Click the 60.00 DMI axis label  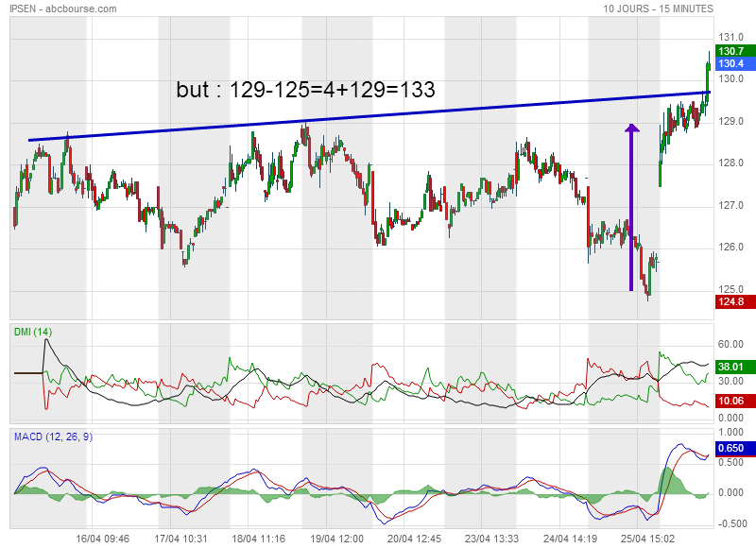click(730, 344)
